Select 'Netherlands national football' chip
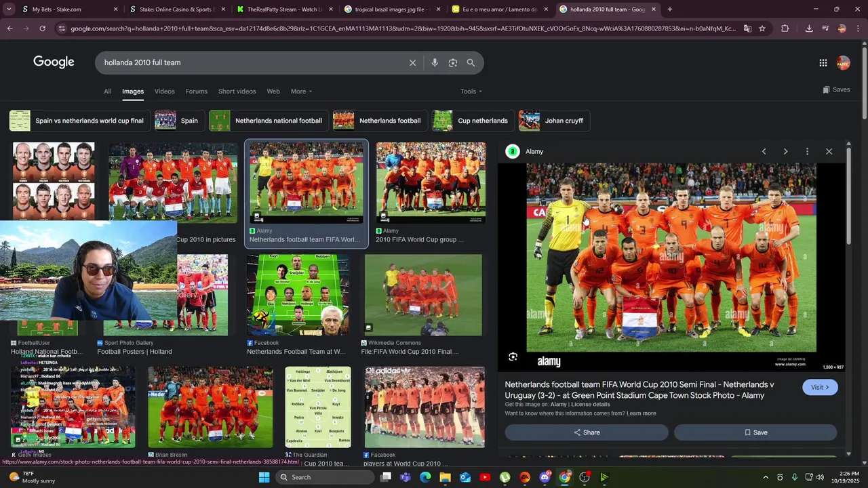The height and width of the screenshot is (488, 868). [269, 121]
